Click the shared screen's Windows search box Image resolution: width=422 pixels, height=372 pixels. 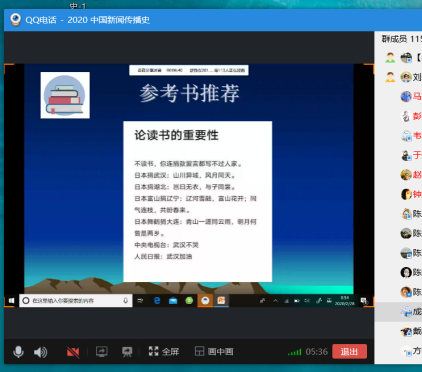coord(76,301)
